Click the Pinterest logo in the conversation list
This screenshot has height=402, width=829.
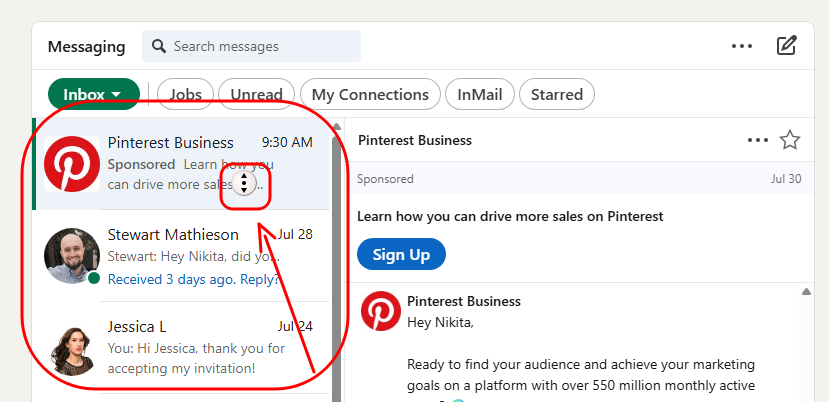(x=72, y=163)
